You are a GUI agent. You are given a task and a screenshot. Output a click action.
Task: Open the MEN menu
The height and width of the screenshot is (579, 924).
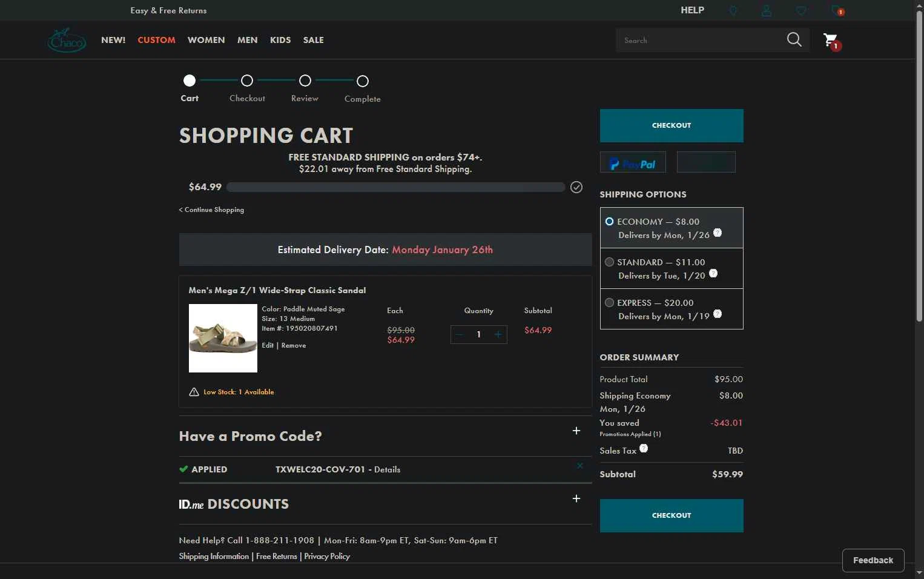(x=248, y=40)
